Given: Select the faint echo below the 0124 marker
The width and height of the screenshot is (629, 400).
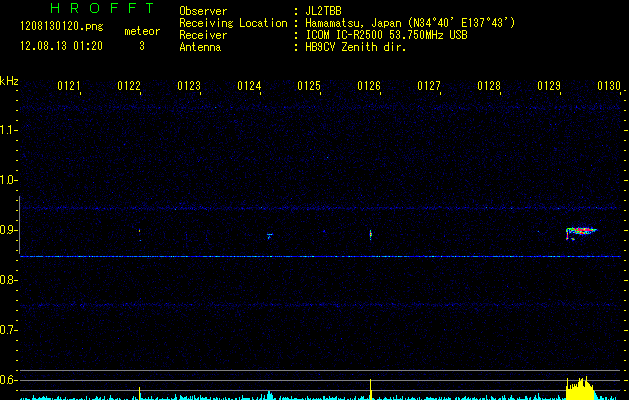Looking at the screenshot, I should [269, 236].
